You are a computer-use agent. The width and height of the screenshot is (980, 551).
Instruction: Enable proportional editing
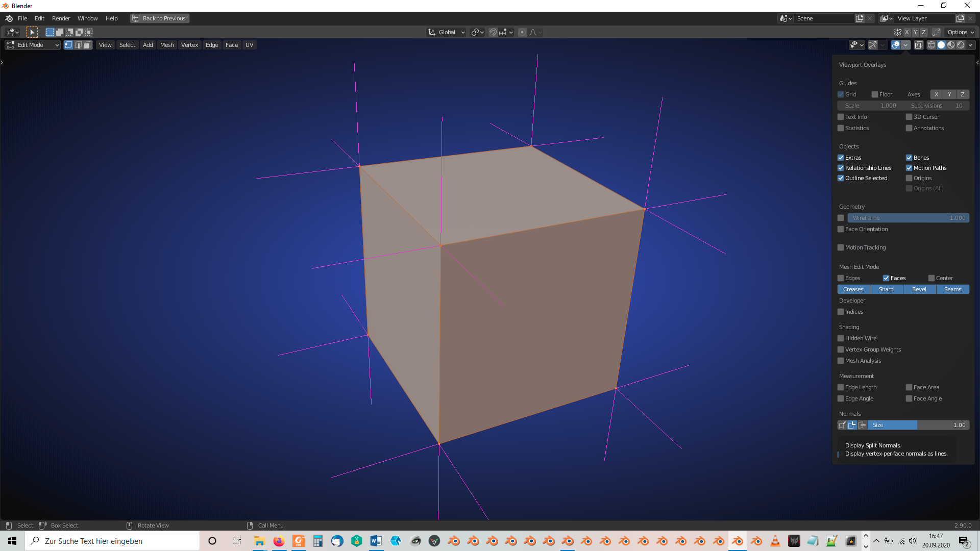click(x=522, y=32)
